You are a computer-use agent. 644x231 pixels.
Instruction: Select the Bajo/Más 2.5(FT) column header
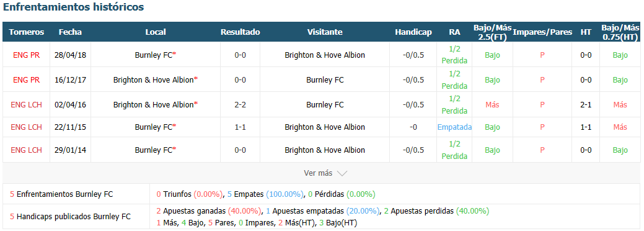click(x=492, y=32)
